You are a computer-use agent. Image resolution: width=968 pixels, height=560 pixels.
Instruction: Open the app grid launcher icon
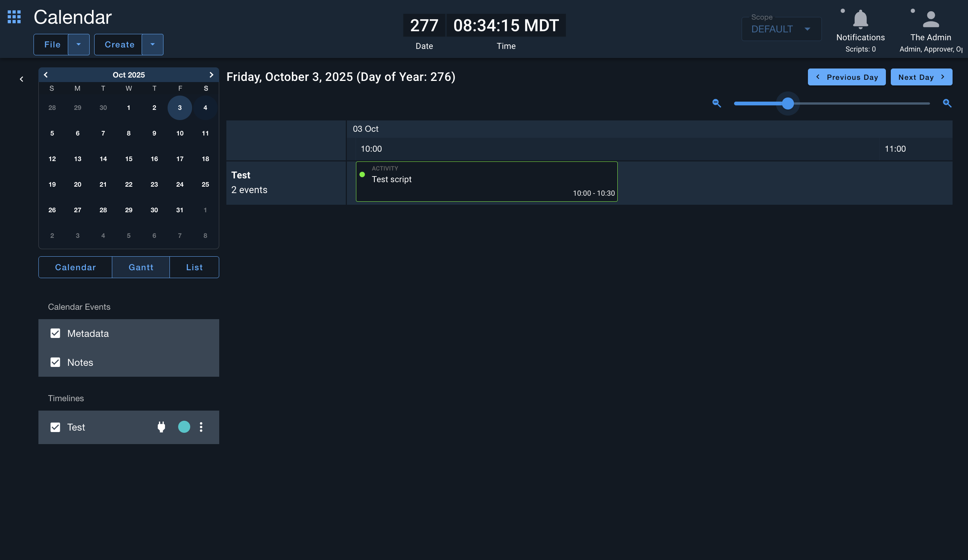pyautogui.click(x=14, y=17)
